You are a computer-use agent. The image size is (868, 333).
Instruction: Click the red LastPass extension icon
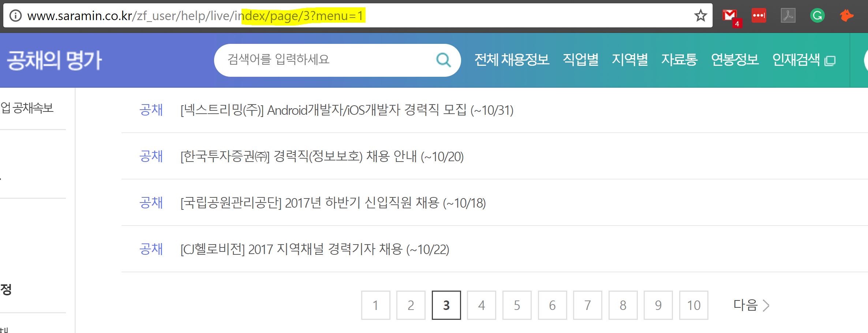[759, 15]
